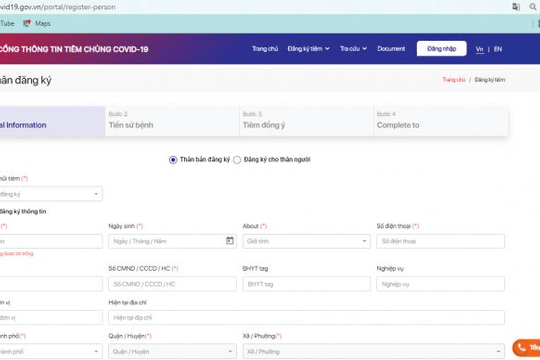Click the Số CMND / CCCD / HC input field

click(172, 284)
